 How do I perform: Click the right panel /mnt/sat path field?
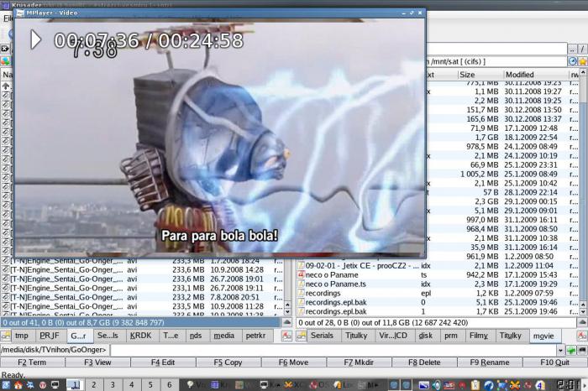point(497,61)
